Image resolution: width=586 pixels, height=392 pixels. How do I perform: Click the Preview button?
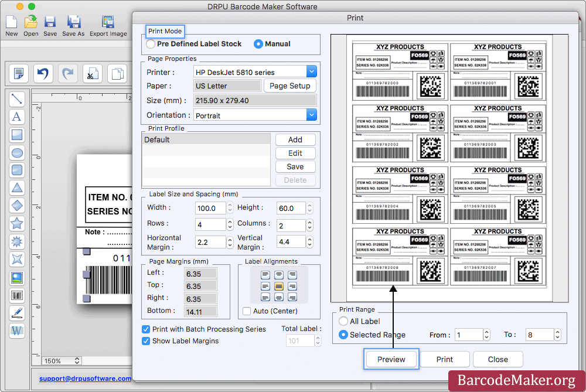point(391,360)
